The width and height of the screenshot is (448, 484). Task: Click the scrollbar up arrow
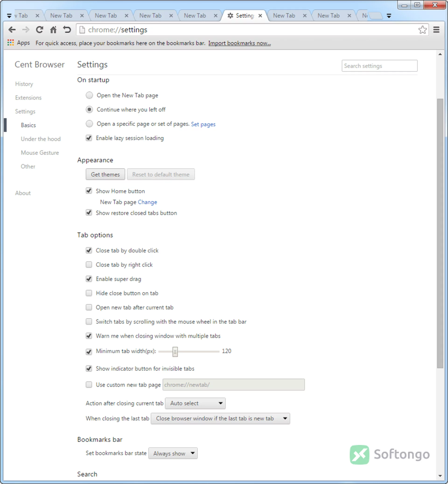click(440, 54)
